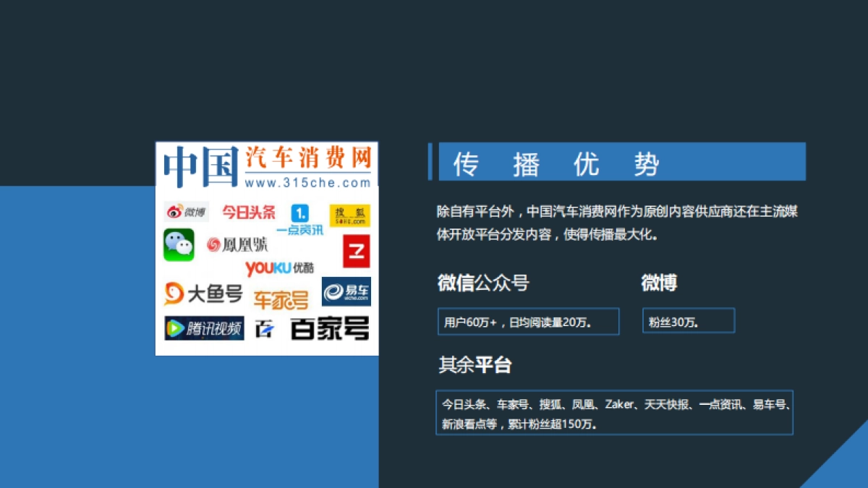The width and height of the screenshot is (868, 488).
Task: Select the 百家号 Baijiahao logo
Action: (x=326, y=329)
